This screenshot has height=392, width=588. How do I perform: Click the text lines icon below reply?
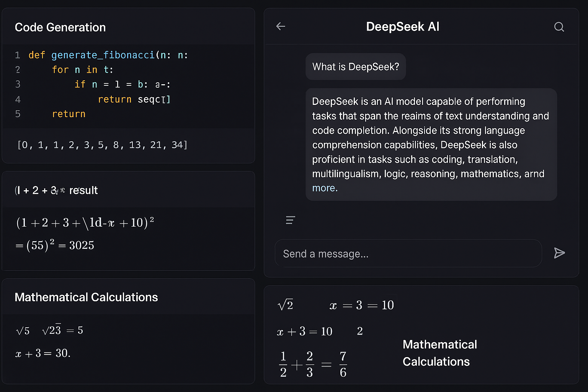point(291,220)
